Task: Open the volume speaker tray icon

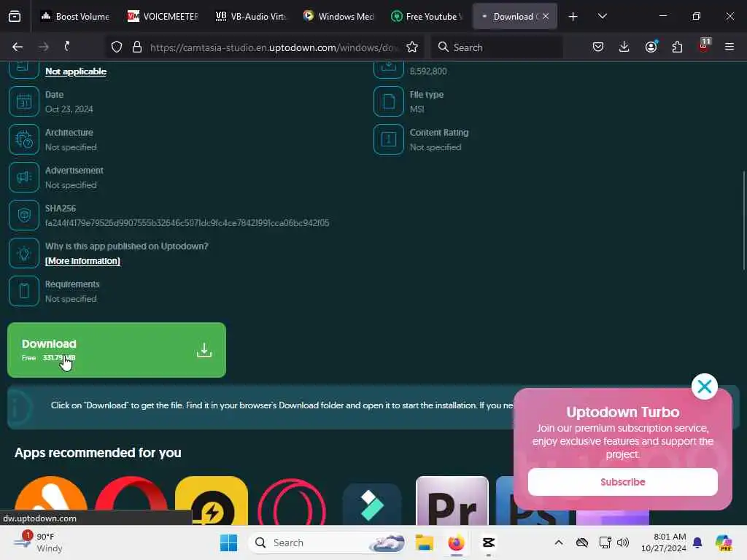Action: click(623, 542)
